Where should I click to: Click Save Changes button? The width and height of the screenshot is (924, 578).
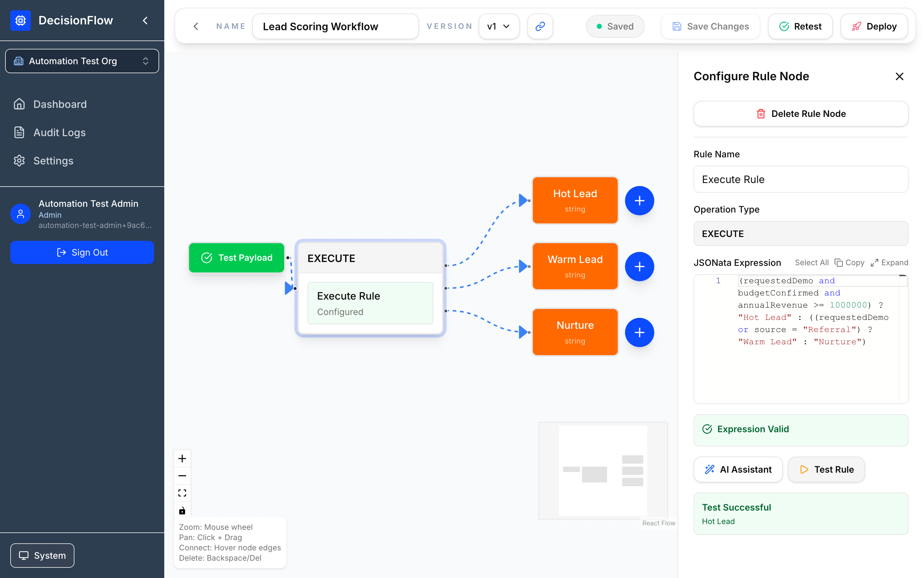click(710, 26)
